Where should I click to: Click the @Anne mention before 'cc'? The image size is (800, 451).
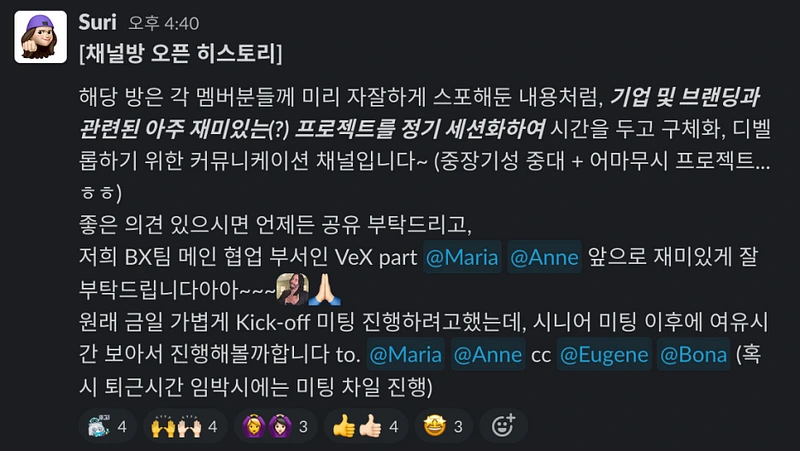pos(488,354)
